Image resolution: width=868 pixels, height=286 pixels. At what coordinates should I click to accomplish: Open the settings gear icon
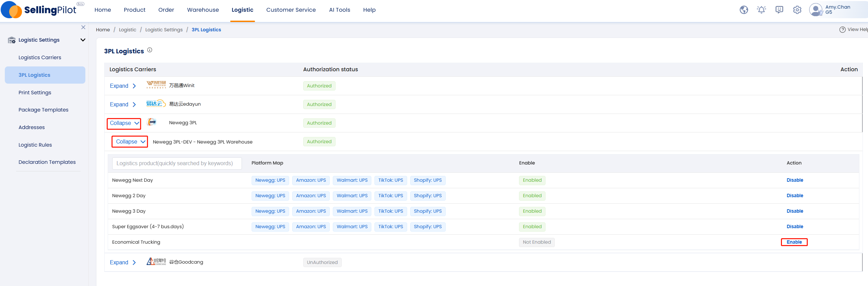coord(797,10)
